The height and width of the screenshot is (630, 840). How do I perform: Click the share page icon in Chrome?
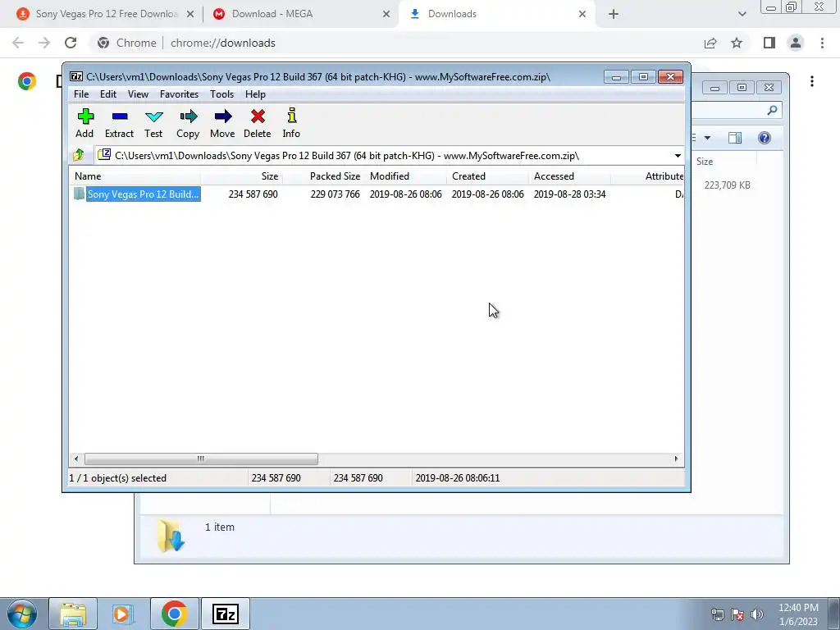click(x=710, y=43)
